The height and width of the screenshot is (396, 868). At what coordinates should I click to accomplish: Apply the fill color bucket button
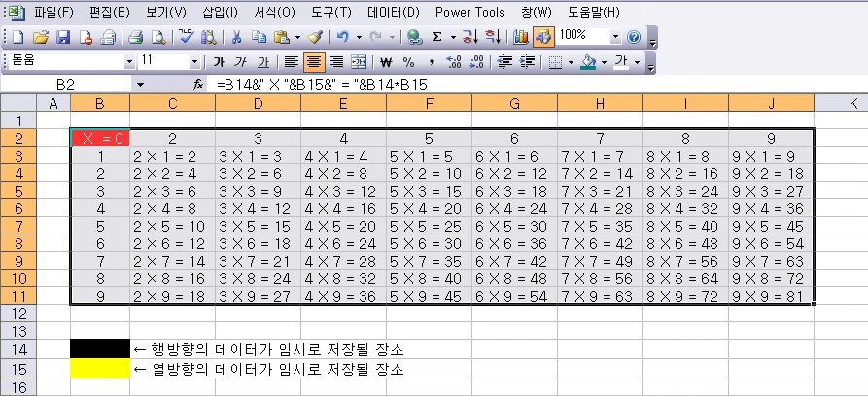588,62
